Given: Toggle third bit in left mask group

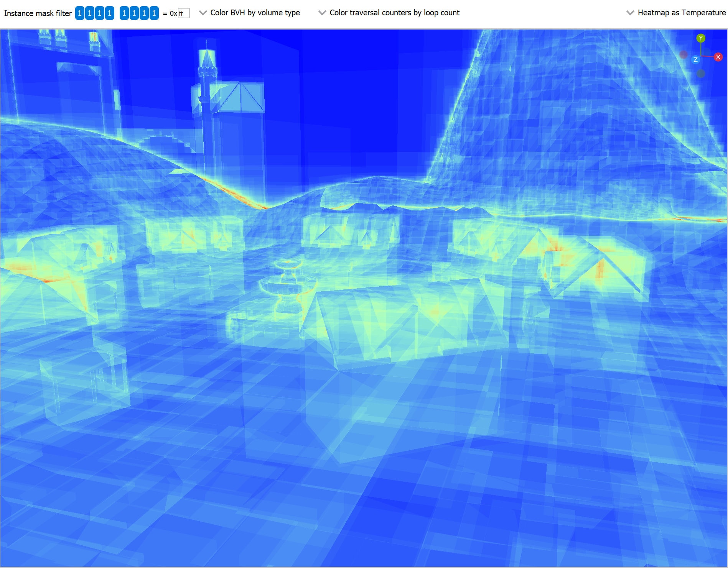Looking at the screenshot, I should [100, 13].
